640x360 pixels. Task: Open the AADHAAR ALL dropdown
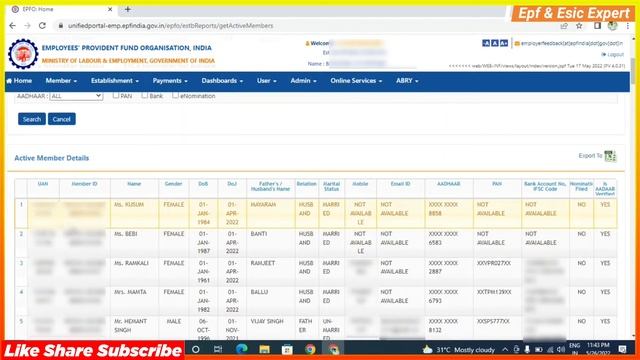(x=76, y=96)
